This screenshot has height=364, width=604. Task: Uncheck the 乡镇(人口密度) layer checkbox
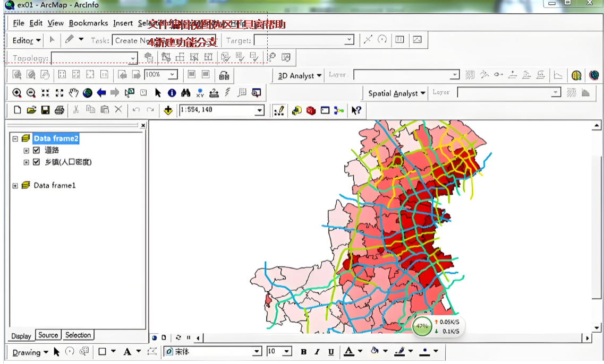pos(36,162)
